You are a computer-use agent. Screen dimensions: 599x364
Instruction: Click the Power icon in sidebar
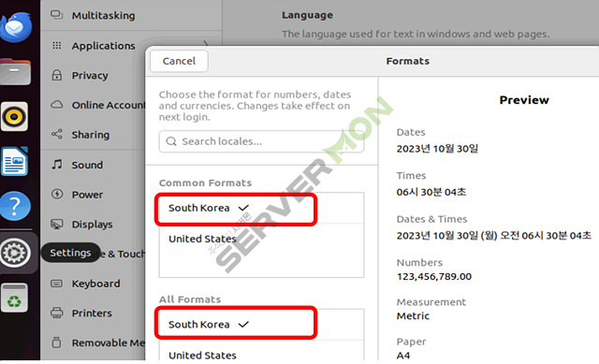(57, 194)
